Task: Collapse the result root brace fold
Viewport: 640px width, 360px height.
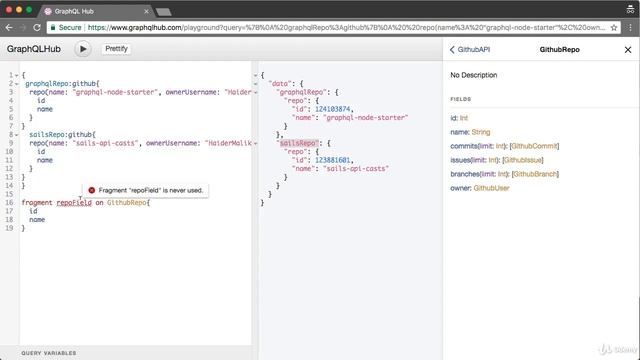Action: tap(256, 76)
